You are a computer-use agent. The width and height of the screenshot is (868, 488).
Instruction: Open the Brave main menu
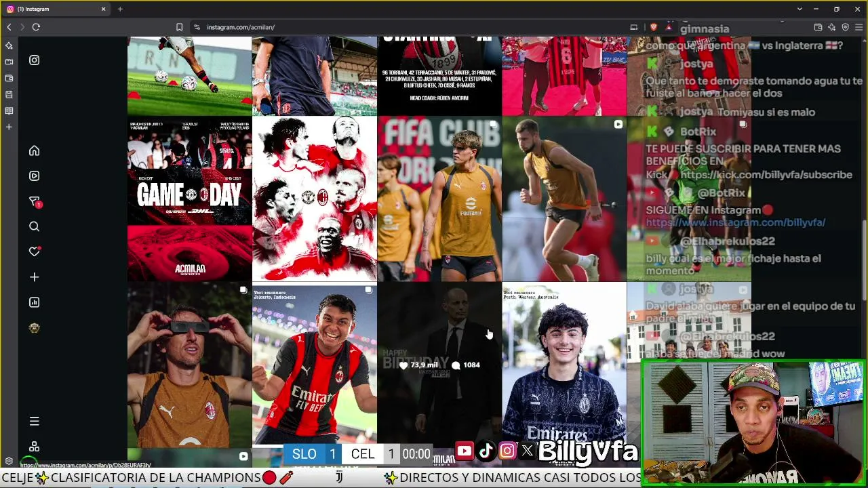click(x=859, y=27)
